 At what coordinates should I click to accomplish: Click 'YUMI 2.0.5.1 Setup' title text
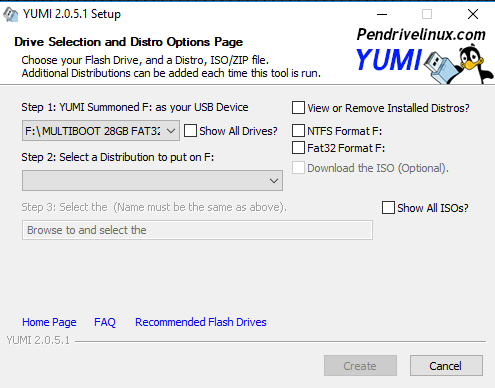click(x=72, y=14)
